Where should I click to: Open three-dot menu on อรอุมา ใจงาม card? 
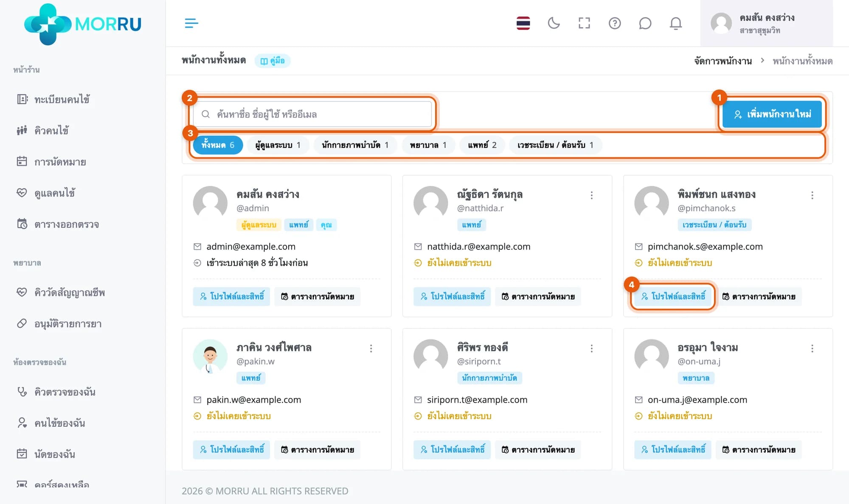pos(812,348)
